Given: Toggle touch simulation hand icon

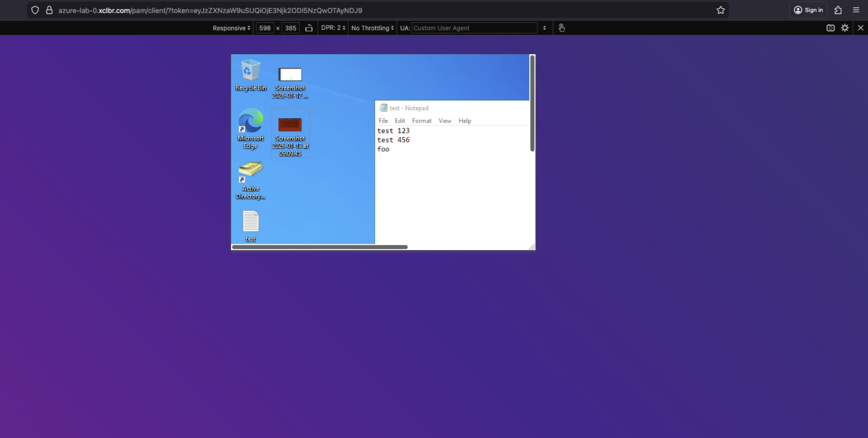Looking at the screenshot, I should click(x=561, y=28).
